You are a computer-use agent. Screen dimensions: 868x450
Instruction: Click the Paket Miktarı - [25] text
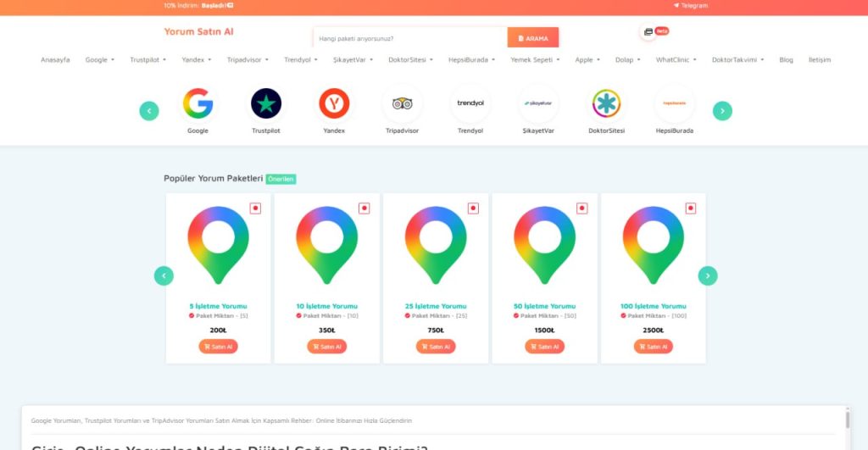(436, 316)
